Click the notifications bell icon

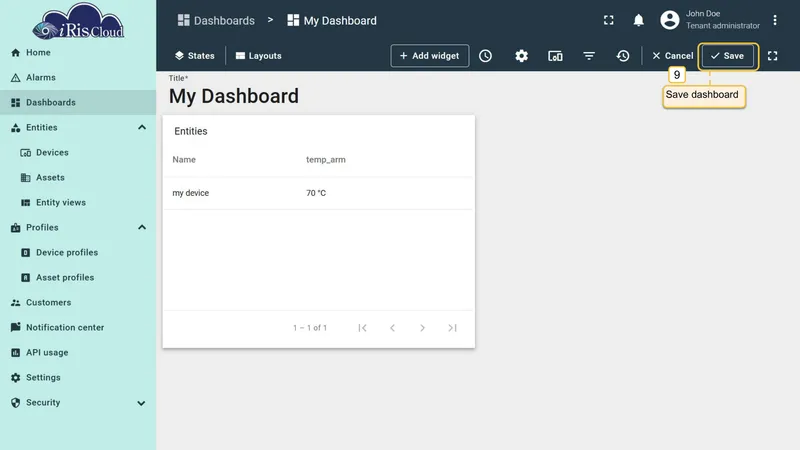point(638,20)
